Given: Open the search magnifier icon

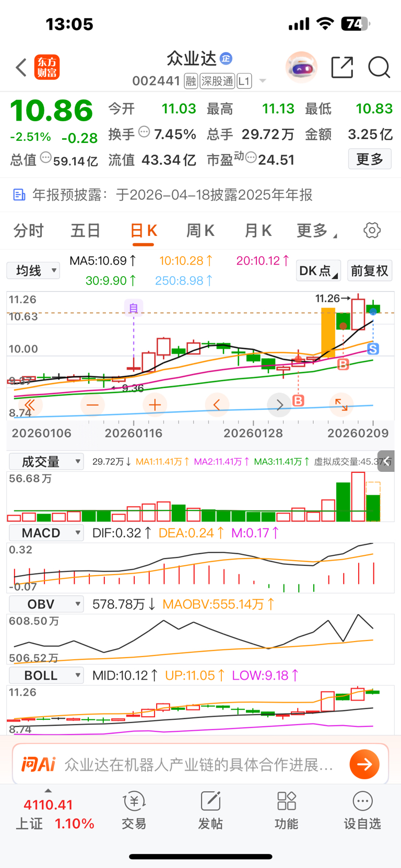Looking at the screenshot, I should [x=379, y=67].
